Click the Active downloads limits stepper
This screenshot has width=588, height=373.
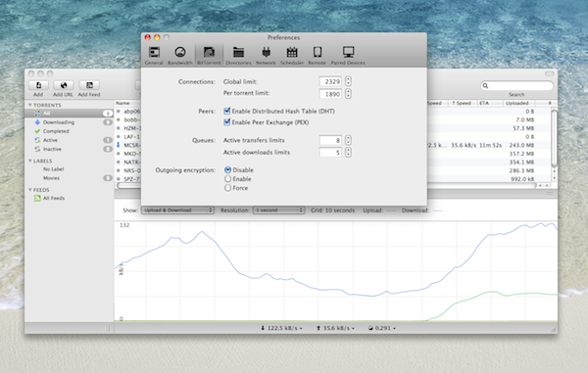pyautogui.click(x=348, y=152)
